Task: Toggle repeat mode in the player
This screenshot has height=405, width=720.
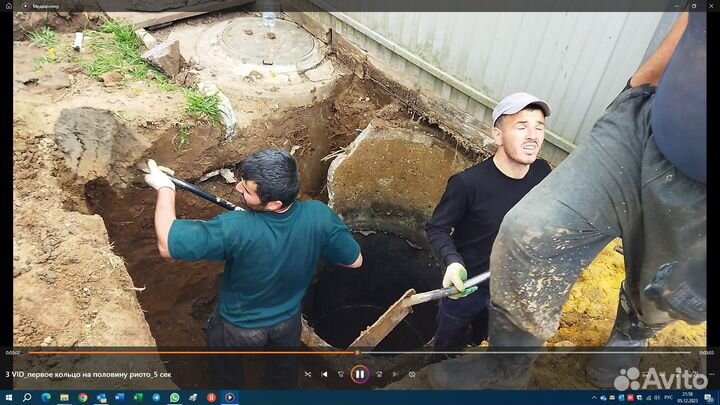Action: [x=411, y=374]
